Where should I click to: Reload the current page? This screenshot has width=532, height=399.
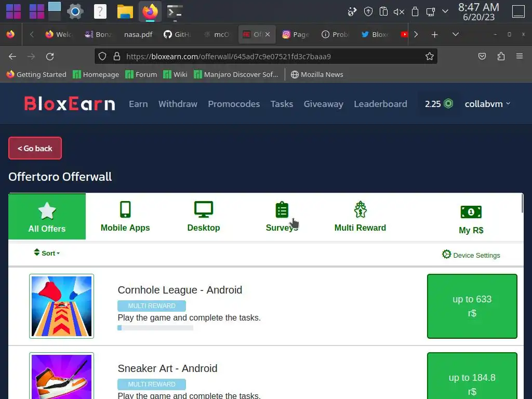[x=50, y=56]
